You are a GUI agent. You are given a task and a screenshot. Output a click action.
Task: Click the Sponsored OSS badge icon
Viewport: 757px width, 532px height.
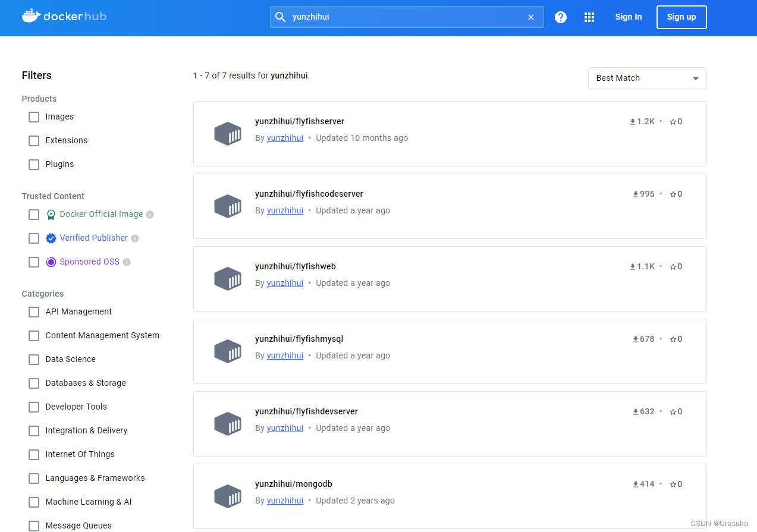pyautogui.click(x=51, y=262)
